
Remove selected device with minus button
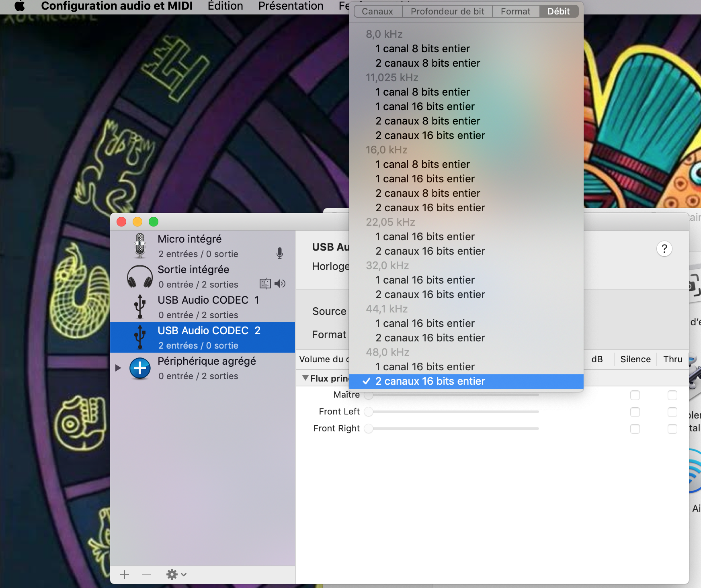click(x=147, y=575)
